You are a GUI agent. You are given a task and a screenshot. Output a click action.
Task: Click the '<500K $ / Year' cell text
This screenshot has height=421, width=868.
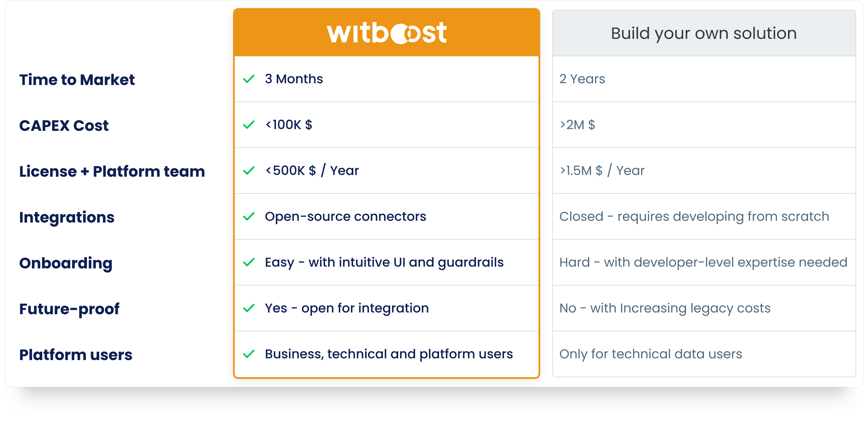coord(312,170)
